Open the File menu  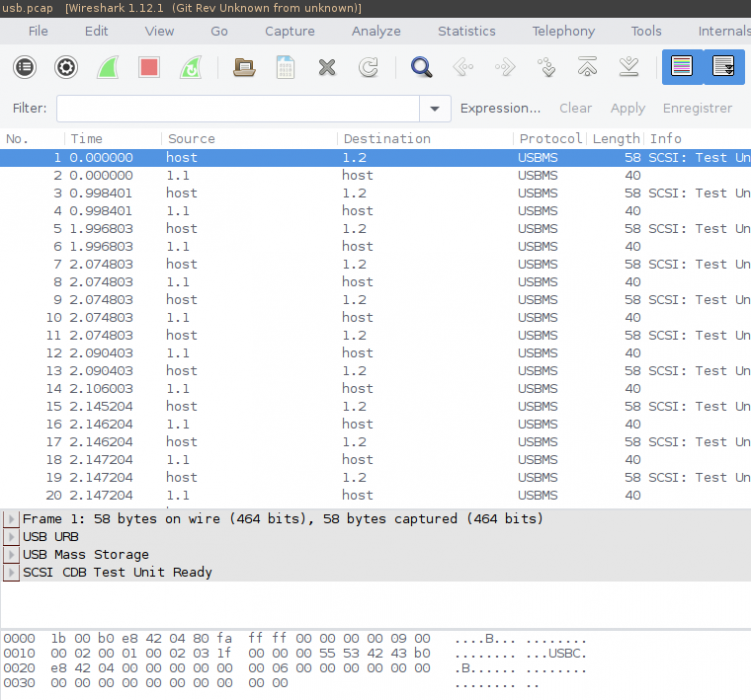click(x=38, y=31)
